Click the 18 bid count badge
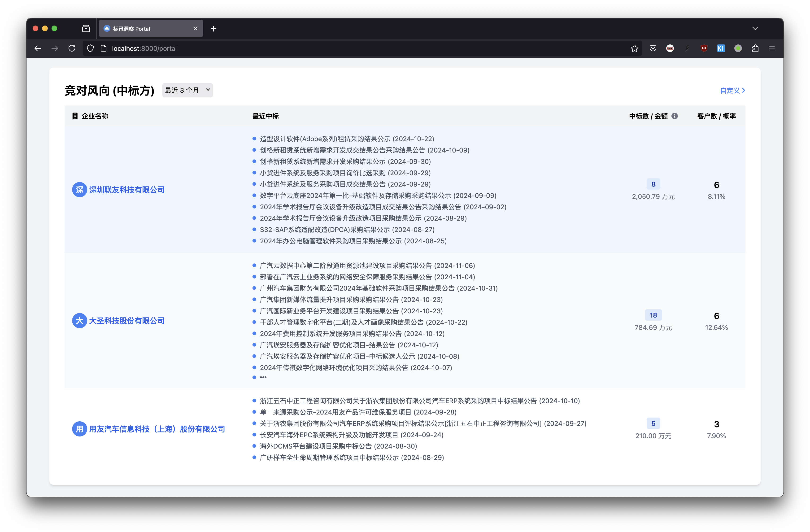 coord(653,315)
